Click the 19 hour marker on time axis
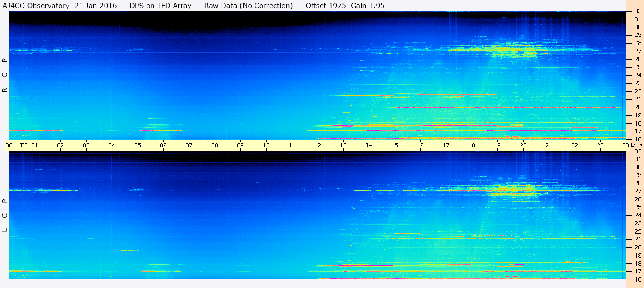 (497, 145)
